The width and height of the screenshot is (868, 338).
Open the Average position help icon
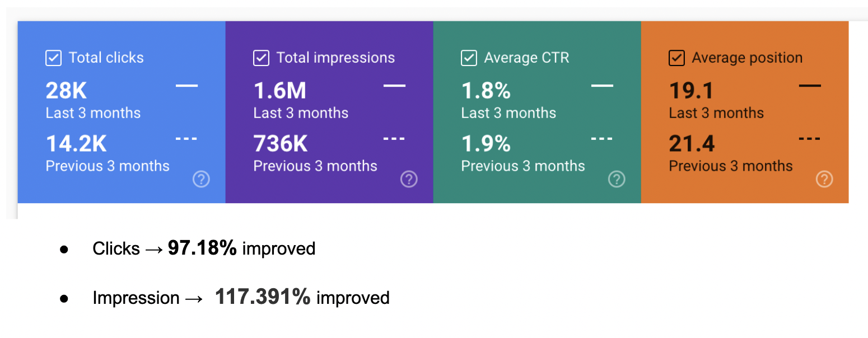pos(824,179)
